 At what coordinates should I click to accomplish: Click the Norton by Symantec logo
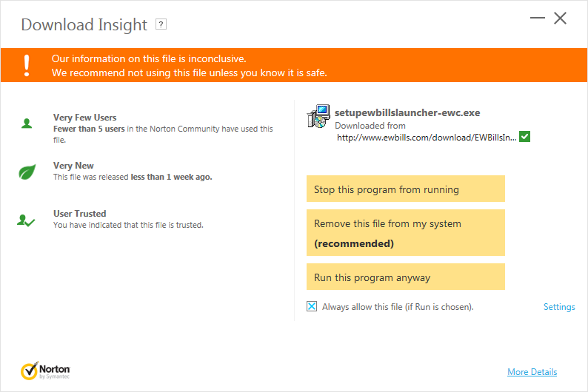(45, 371)
